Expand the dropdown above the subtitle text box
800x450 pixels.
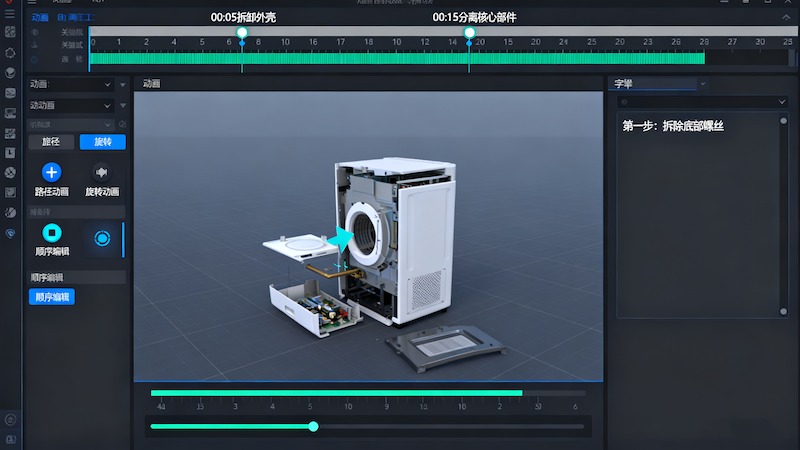click(781, 102)
